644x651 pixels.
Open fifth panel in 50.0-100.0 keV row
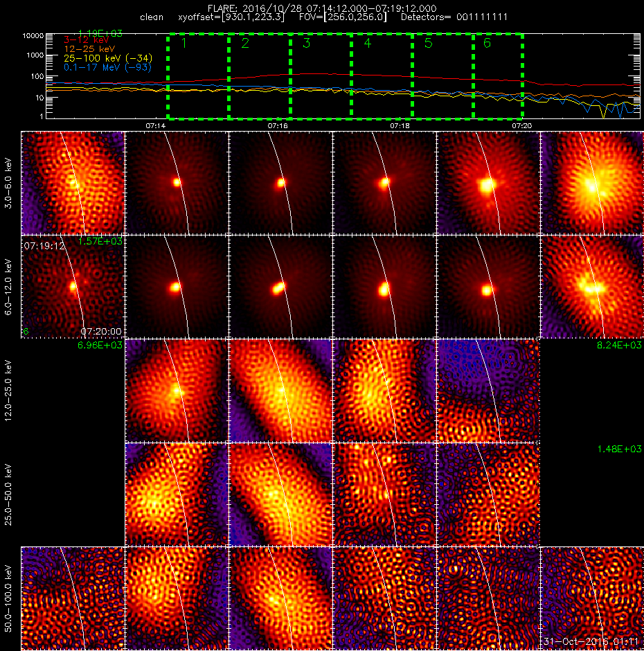point(488,598)
